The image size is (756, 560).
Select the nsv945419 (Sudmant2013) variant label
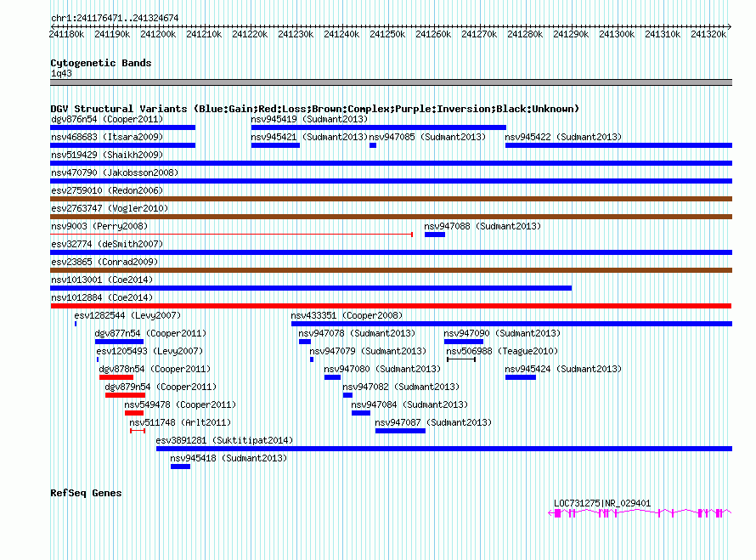(x=309, y=119)
